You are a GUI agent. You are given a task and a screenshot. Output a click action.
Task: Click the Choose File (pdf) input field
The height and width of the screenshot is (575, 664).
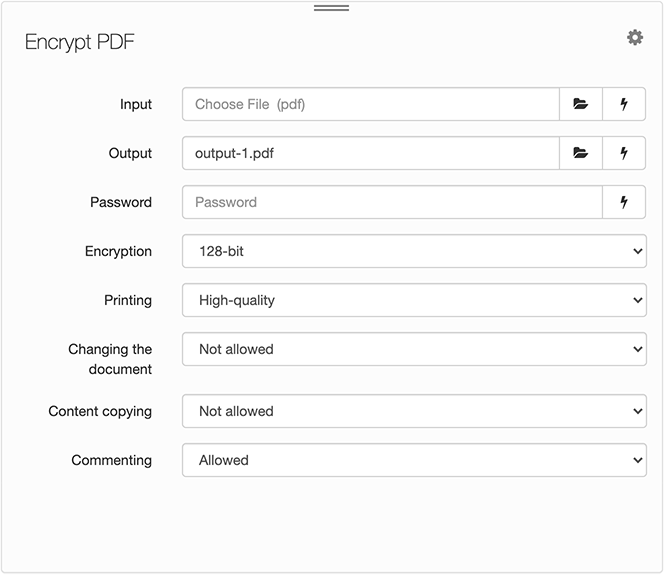(x=371, y=104)
